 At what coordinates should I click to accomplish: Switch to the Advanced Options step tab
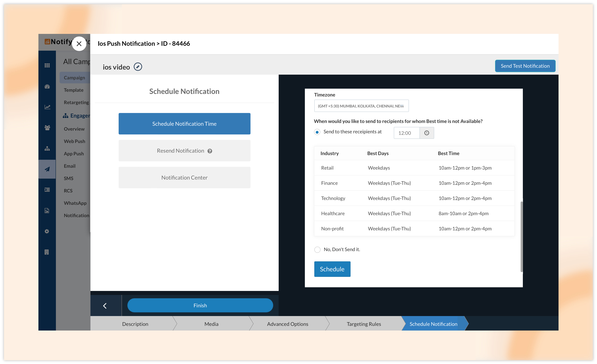(x=288, y=324)
